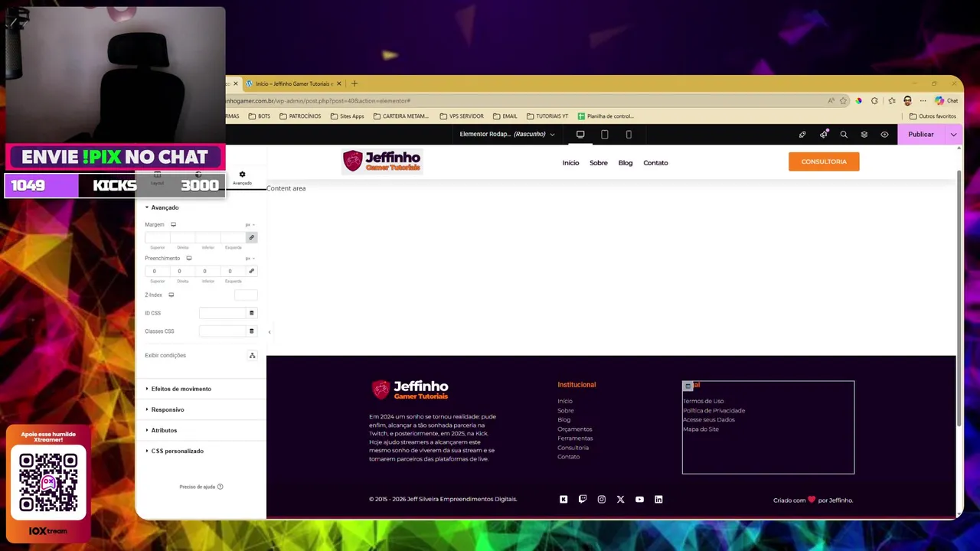This screenshot has width=980, height=551.
Task: Open the Elementor rocket notifications icon
Action: pyautogui.click(x=824, y=135)
